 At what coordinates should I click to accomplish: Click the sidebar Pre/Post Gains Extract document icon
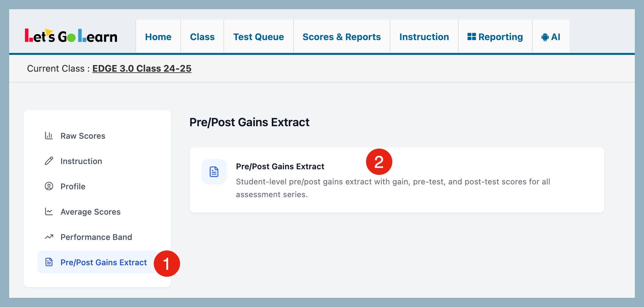coord(49,262)
